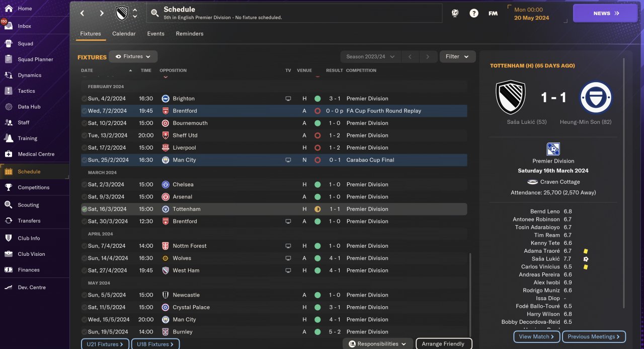Open the Scouting magnifier icon
This screenshot has width=644, height=349.
(9, 205)
